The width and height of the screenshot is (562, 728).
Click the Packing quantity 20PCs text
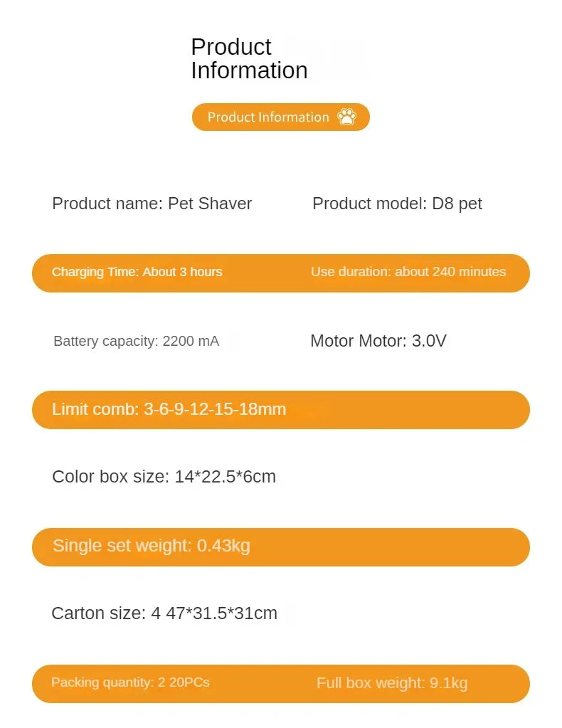[130, 682]
